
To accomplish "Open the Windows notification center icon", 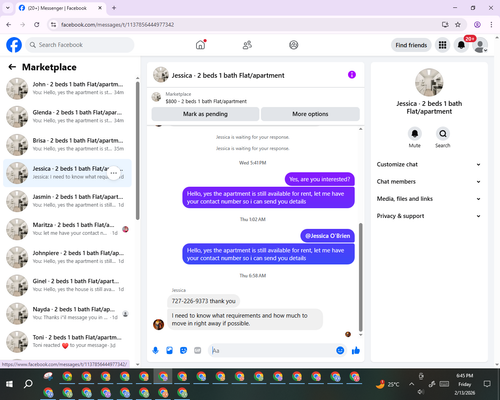I will (487, 384).
